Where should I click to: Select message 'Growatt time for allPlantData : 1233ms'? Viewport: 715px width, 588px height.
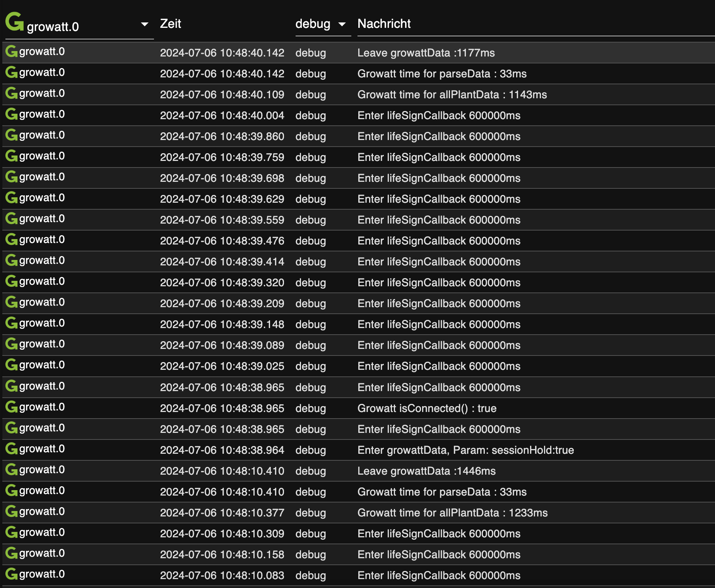point(452,513)
